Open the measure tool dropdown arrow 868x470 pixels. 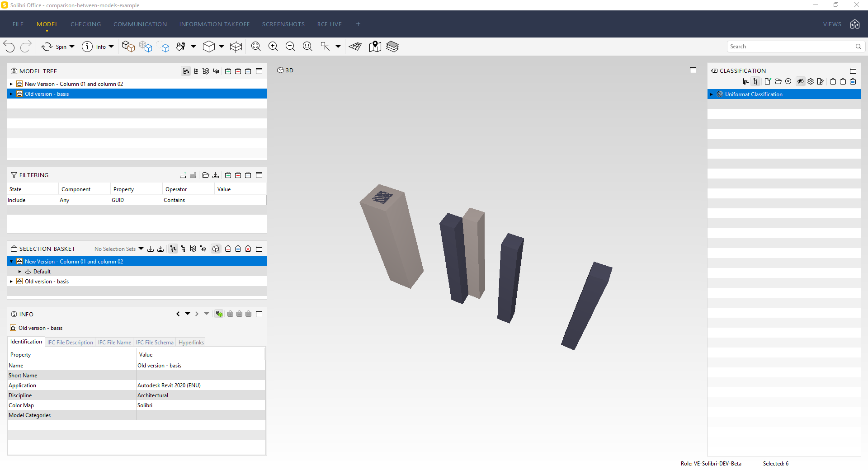click(x=338, y=47)
